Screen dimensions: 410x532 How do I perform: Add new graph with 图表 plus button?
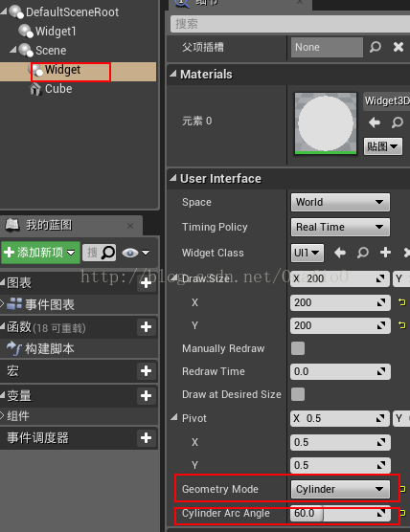[146, 282]
